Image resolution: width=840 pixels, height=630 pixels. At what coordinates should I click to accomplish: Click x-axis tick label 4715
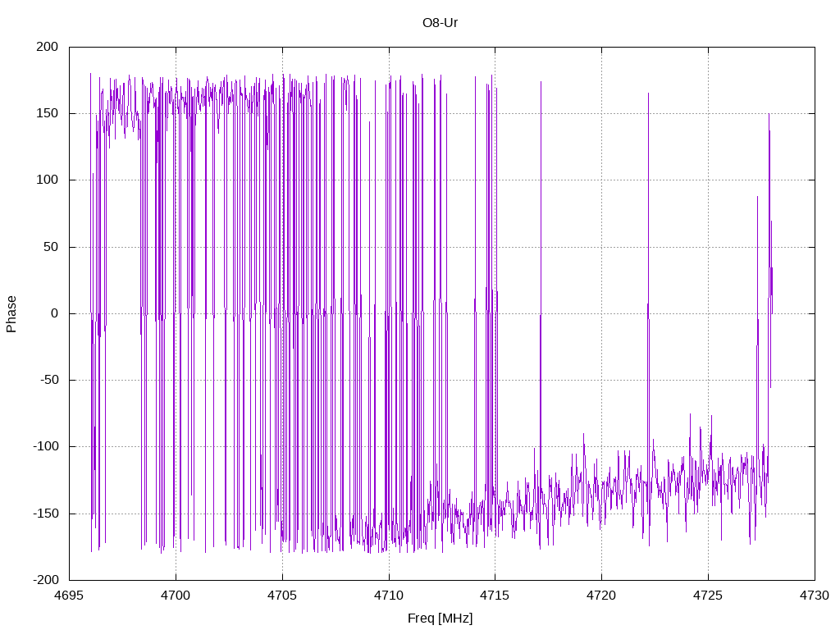495,596
